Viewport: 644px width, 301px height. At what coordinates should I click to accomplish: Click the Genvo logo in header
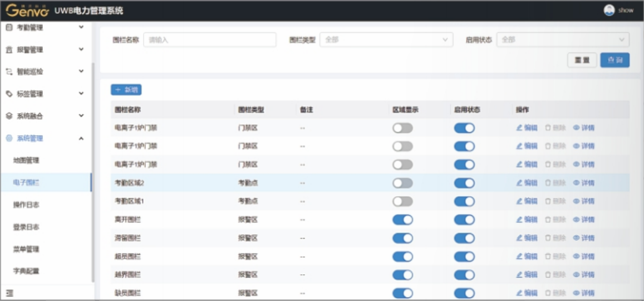27,11
